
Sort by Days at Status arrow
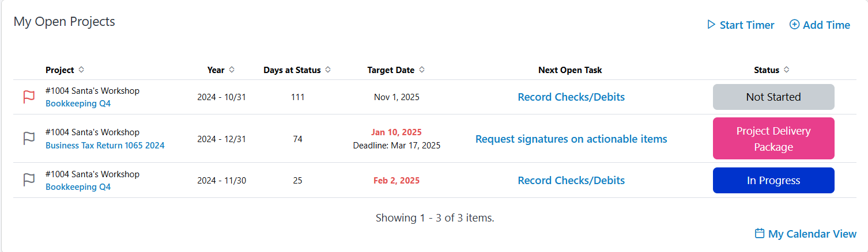click(328, 70)
